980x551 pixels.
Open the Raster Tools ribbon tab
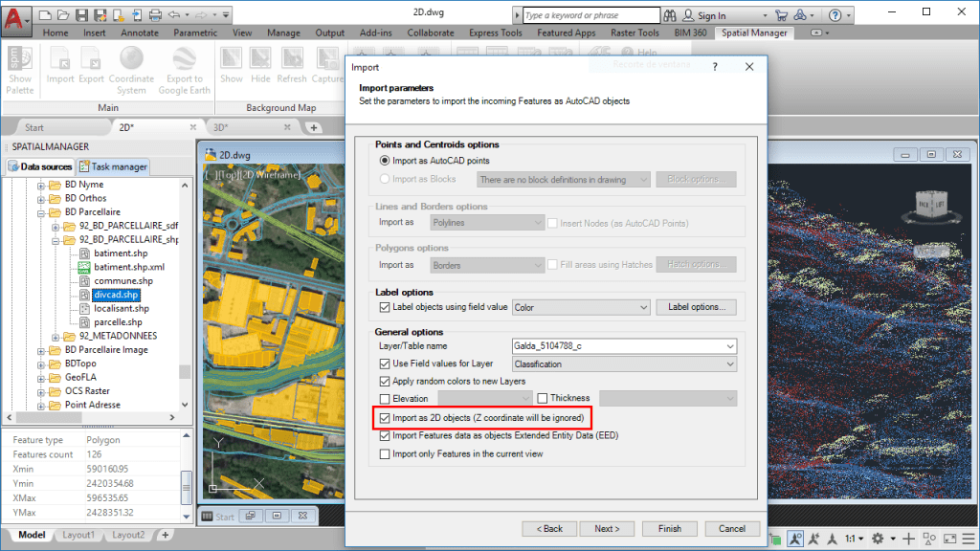tap(636, 33)
